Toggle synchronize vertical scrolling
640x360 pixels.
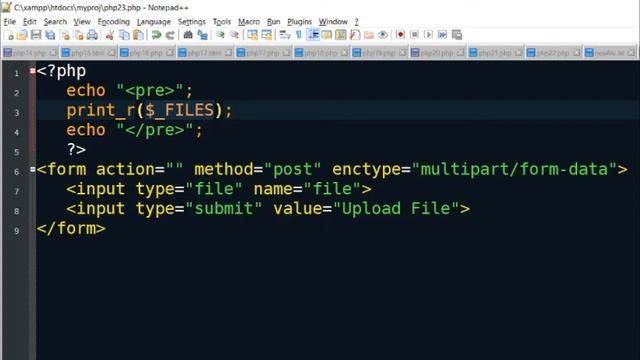[252, 35]
